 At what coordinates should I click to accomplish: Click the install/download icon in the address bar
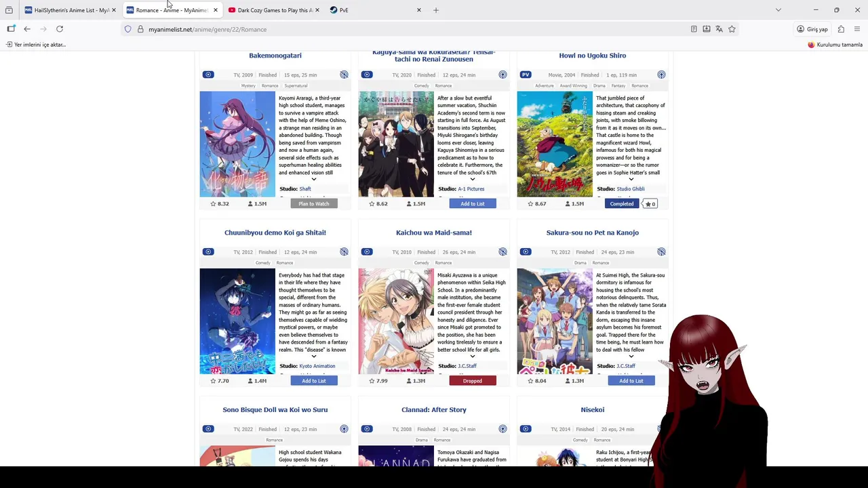click(x=707, y=29)
